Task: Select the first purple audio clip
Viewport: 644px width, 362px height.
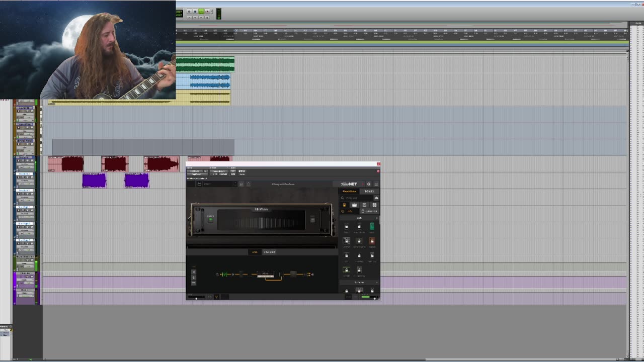Action: coord(94,180)
